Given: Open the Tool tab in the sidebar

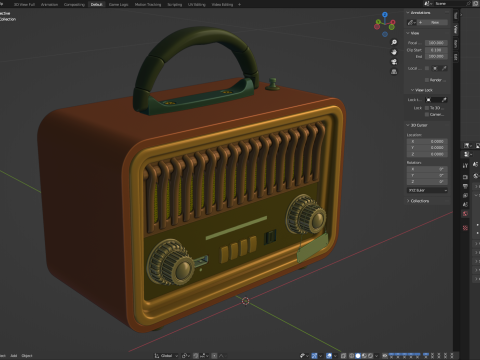Looking at the screenshot, I should pyautogui.click(x=456, y=16).
